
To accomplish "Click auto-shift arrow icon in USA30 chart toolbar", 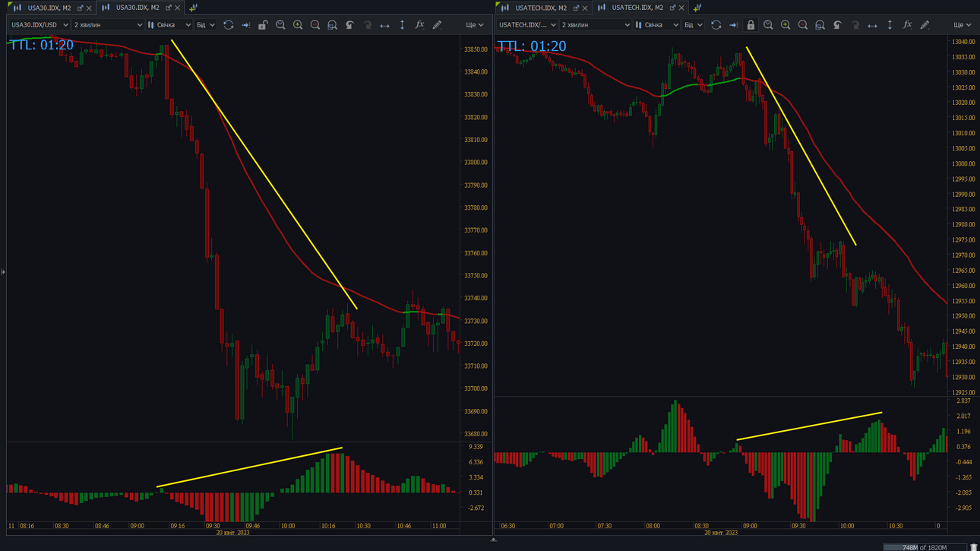I will 245,25.
